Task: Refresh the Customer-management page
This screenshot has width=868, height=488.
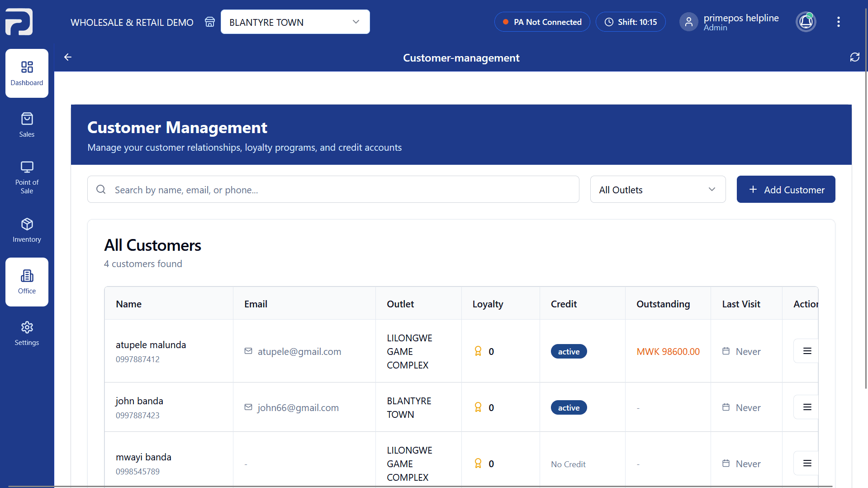Action: tap(854, 57)
